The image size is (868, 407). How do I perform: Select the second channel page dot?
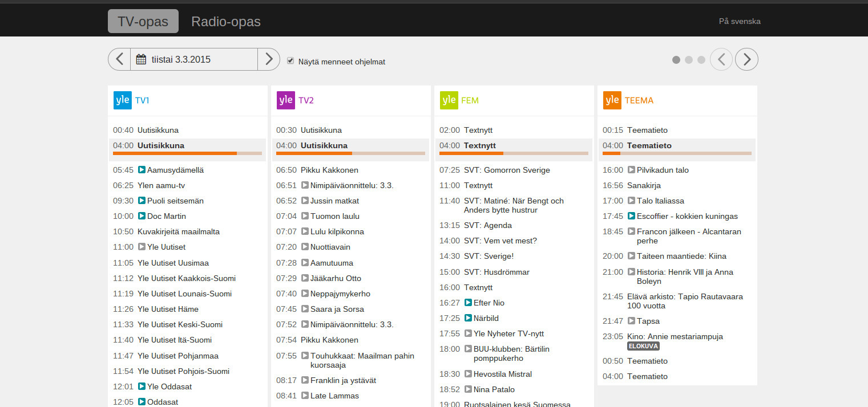pos(689,59)
